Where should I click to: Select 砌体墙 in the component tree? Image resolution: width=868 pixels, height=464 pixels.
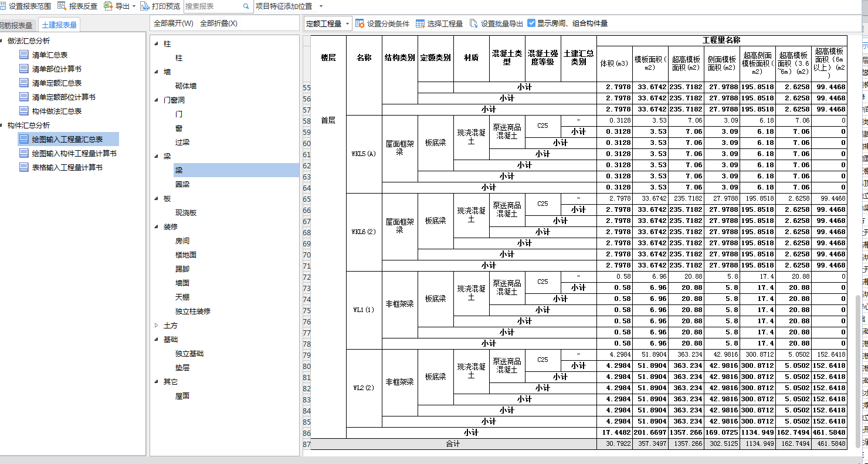click(x=186, y=86)
